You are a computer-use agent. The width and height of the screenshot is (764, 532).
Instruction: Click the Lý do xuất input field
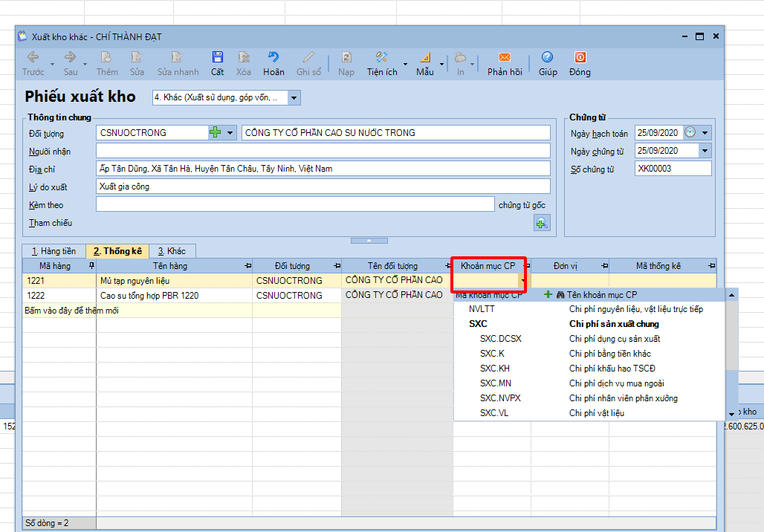click(323, 186)
